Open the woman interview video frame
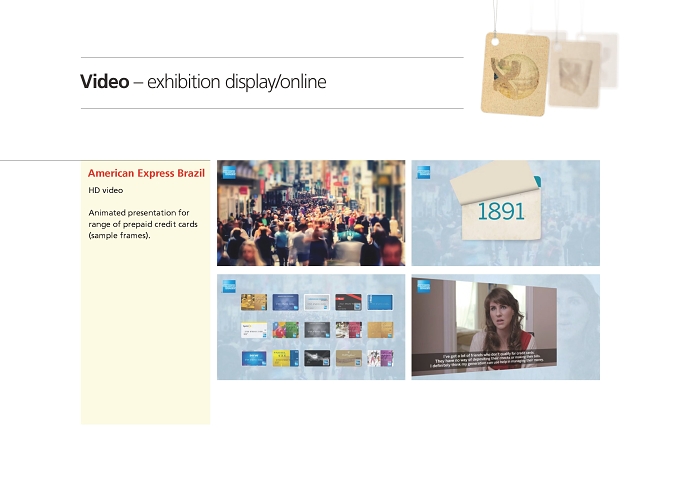 (506, 327)
